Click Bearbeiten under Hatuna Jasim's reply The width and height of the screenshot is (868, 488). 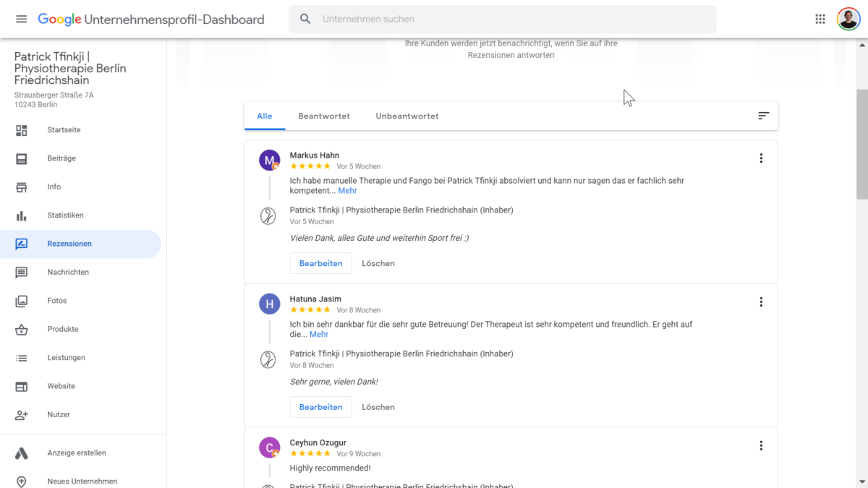[x=320, y=407]
